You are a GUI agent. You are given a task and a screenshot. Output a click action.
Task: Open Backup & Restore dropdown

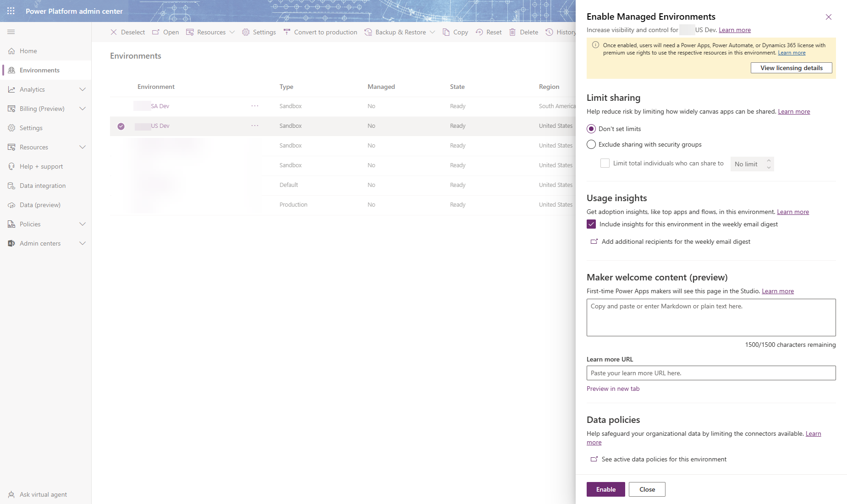pos(400,32)
